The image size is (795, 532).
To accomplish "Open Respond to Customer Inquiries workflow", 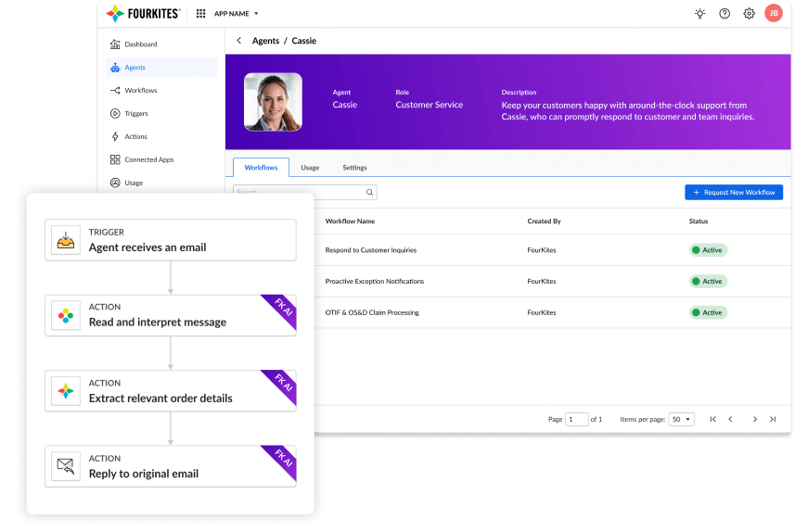I will 371,250.
